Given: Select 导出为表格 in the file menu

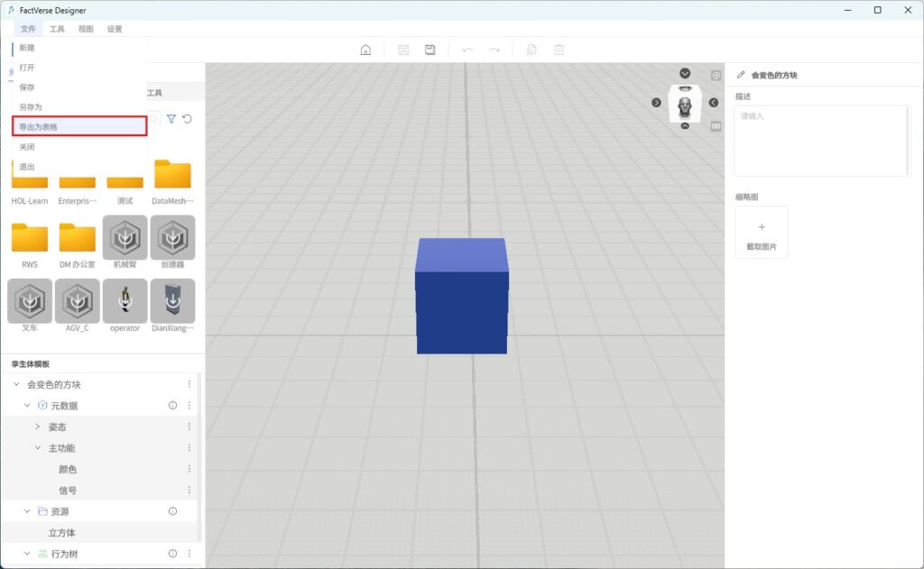Looking at the screenshot, I should pyautogui.click(x=79, y=127).
